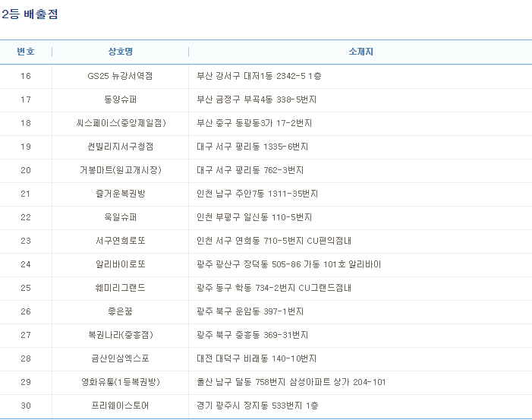Click row number 29

coord(26,382)
